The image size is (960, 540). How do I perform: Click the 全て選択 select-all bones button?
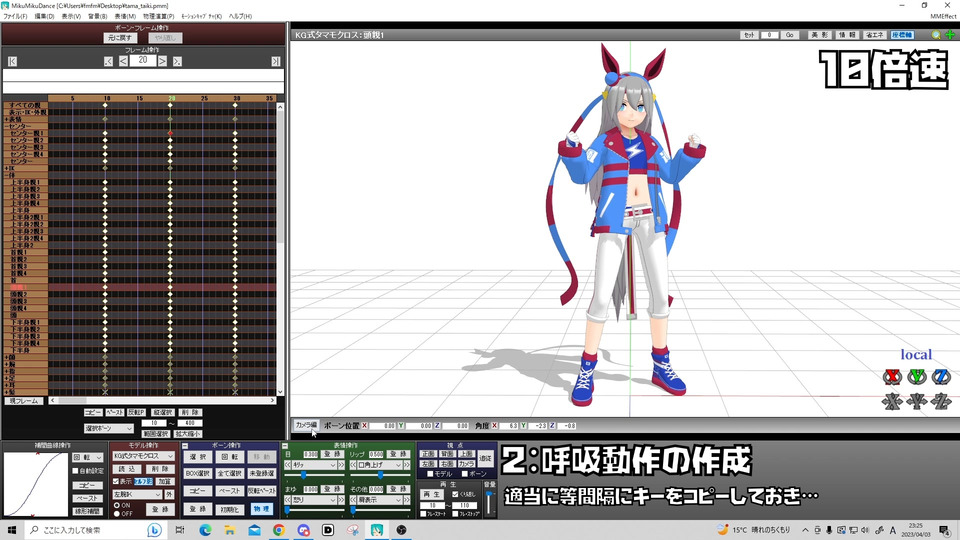[x=230, y=473]
